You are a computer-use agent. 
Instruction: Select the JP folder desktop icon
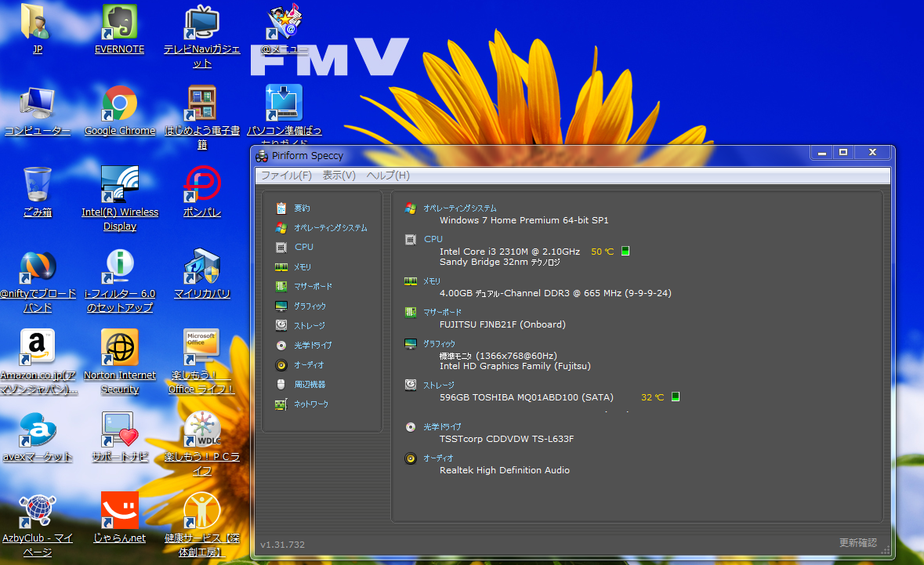pos(37,30)
